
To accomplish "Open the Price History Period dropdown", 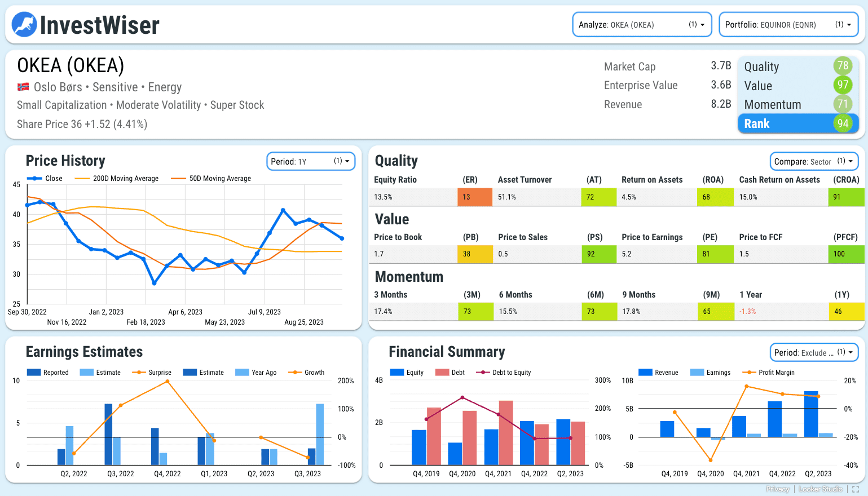I will pyautogui.click(x=311, y=161).
